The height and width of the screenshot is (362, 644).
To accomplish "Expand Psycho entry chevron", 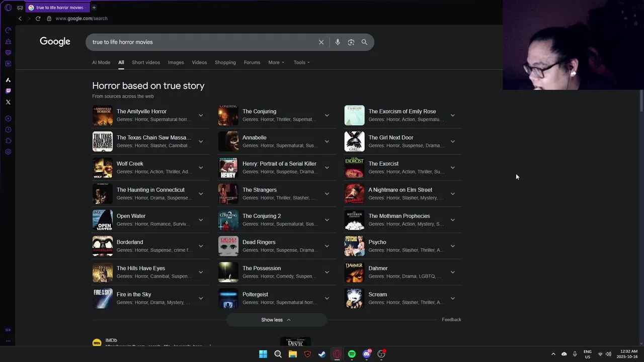I will (x=452, y=246).
